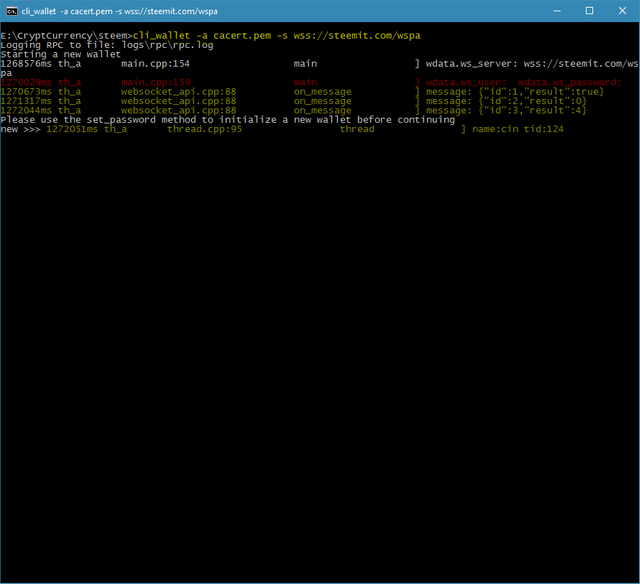Click 'websocket_api.cpp:88' on the 1270673ms line
Viewport: 640px width, 584px height.
[178, 92]
